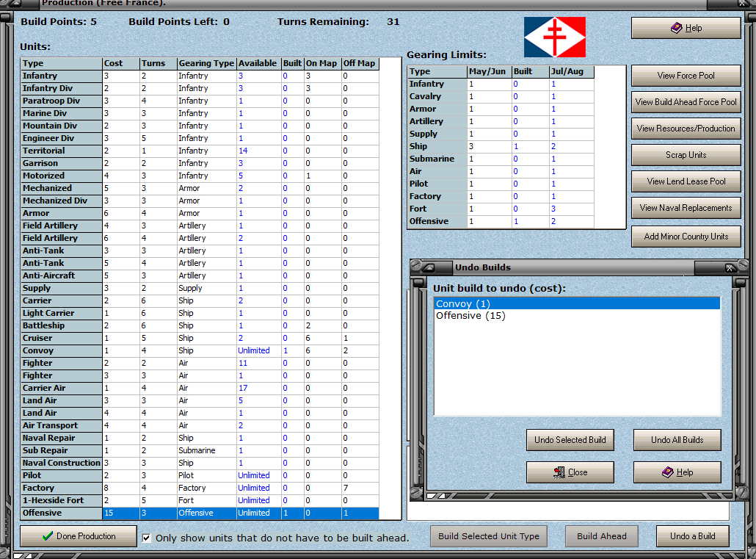The image size is (756, 559).
Task: Select the Pilot unit row
Action: pos(200,476)
